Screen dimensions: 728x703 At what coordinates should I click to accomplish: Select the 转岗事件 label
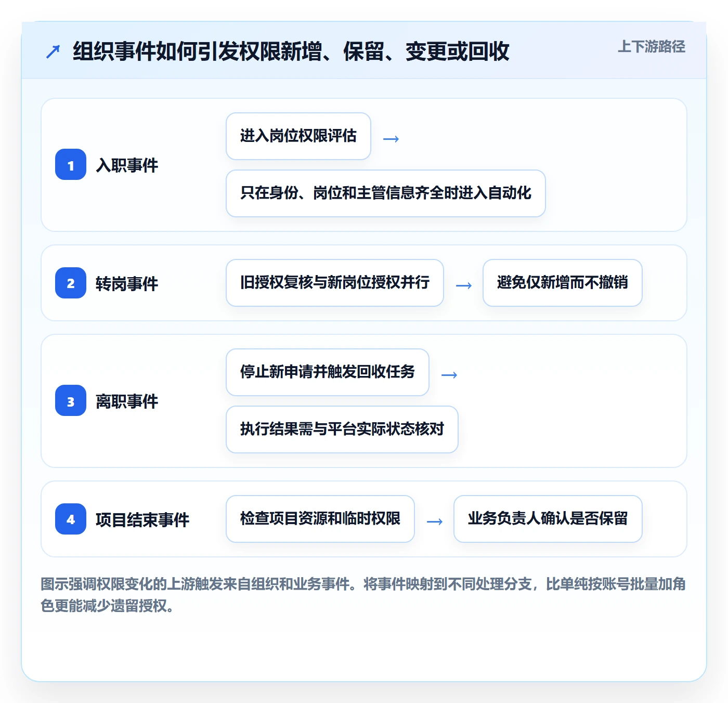[127, 284]
